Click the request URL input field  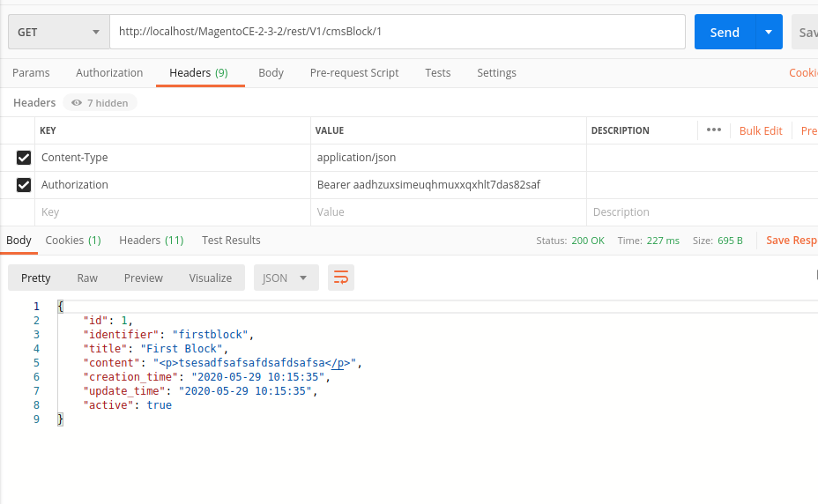[x=397, y=32]
